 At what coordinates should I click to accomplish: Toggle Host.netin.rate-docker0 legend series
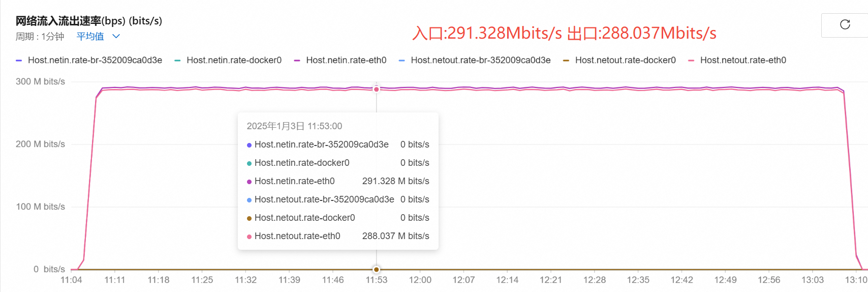228,60
